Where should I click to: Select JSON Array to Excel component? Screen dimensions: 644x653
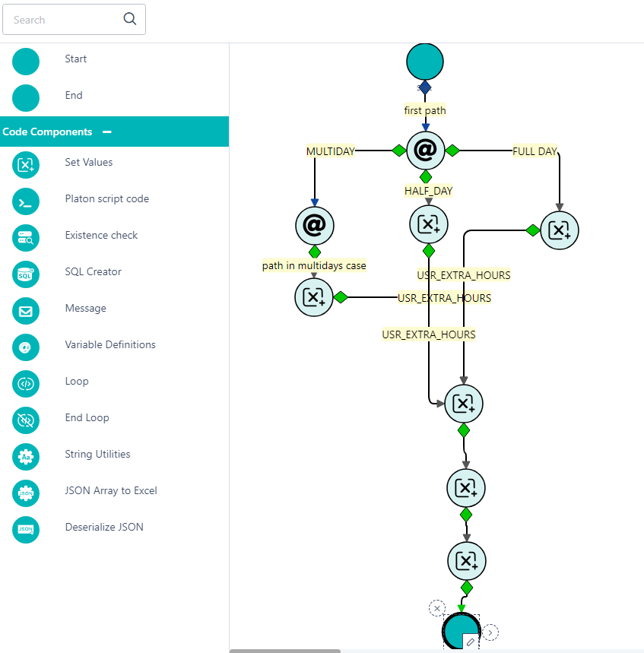26,493
